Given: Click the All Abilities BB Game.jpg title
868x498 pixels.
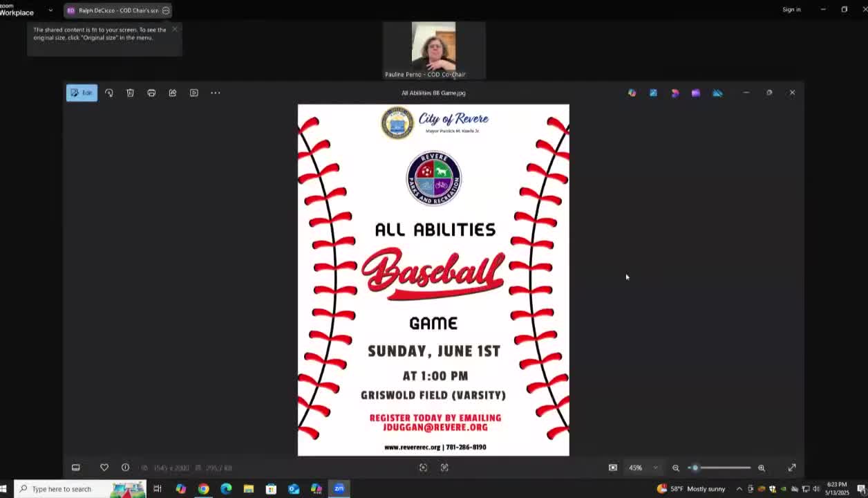Looking at the screenshot, I should tap(433, 93).
